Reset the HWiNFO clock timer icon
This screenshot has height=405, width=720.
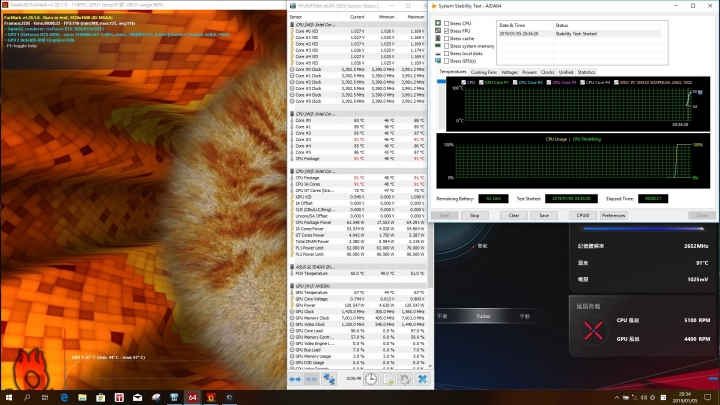coord(371,380)
